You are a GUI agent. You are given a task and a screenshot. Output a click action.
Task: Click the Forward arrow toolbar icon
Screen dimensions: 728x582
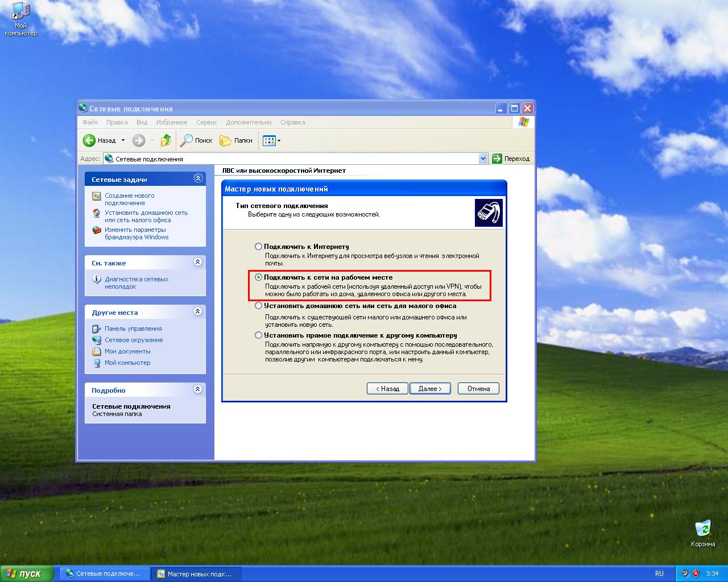139,140
